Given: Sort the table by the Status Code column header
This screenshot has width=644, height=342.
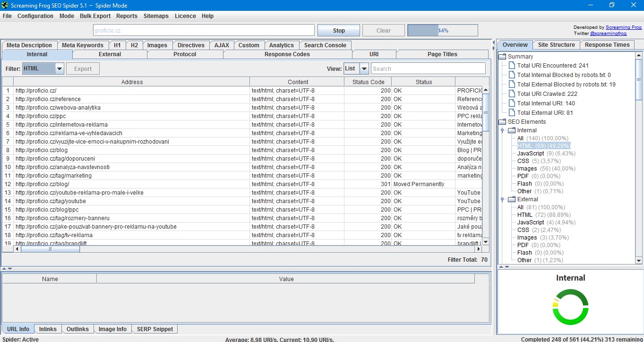Looking at the screenshot, I should (x=368, y=82).
